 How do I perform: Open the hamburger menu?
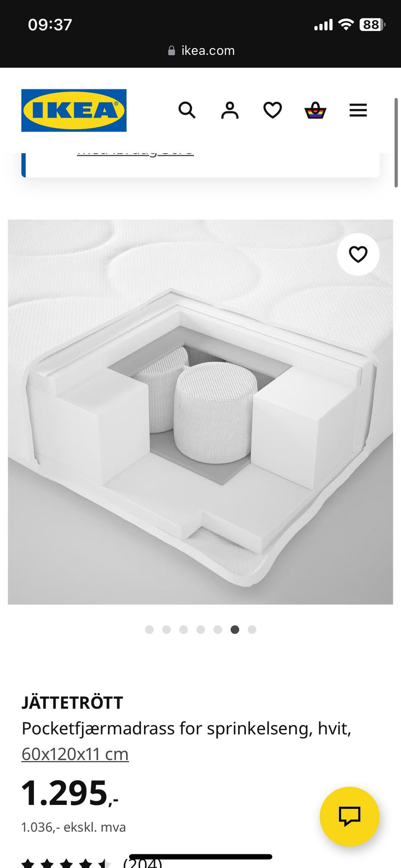[x=358, y=110]
